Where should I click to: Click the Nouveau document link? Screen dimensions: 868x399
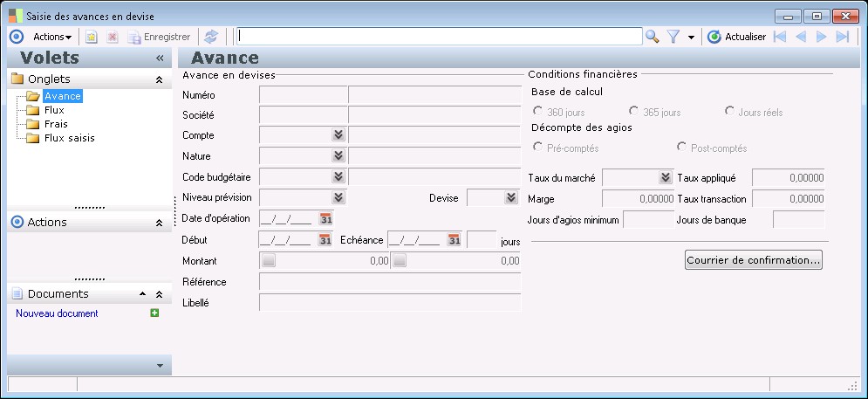point(57,313)
